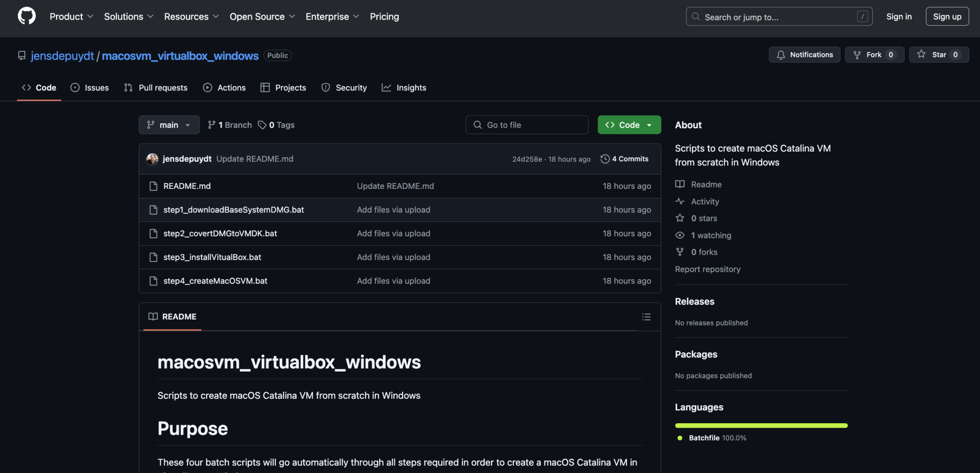This screenshot has height=473, width=980.
Task: Click the README.md file icon
Action: 154,186
